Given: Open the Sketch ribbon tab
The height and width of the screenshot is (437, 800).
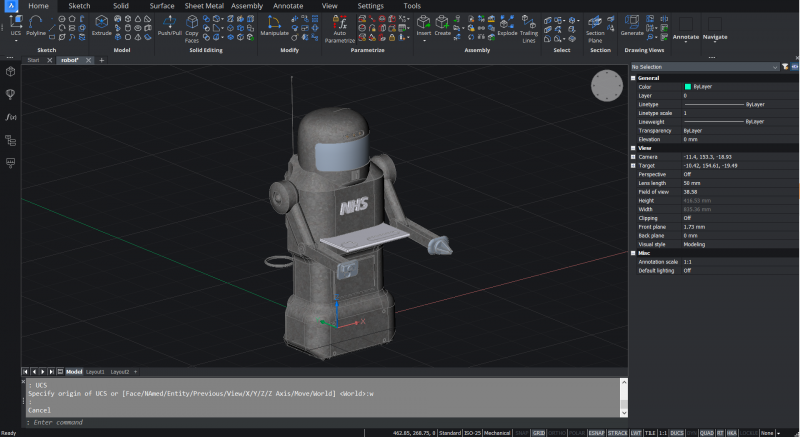Looking at the screenshot, I should click(x=79, y=6).
